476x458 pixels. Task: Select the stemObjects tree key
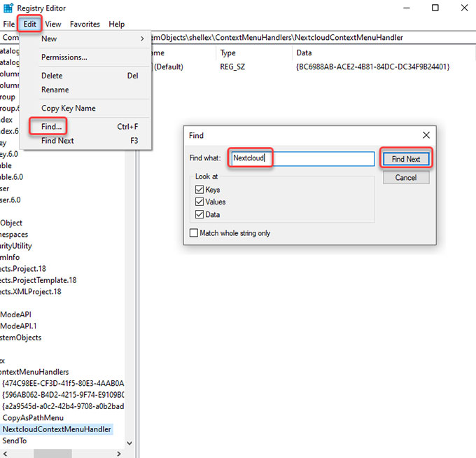tap(20, 338)
